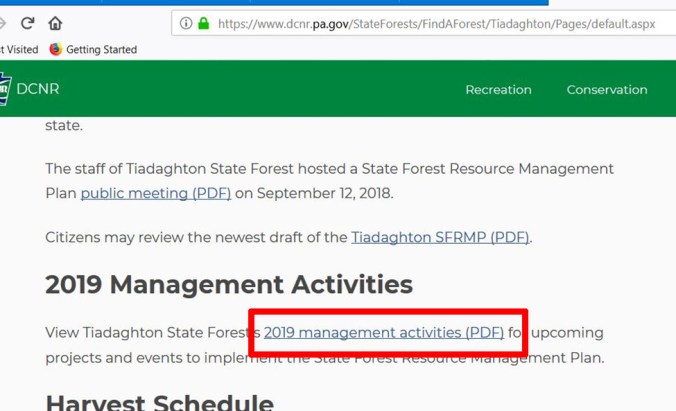
Task: Click the address bar URL field
Action: [436, 23]
